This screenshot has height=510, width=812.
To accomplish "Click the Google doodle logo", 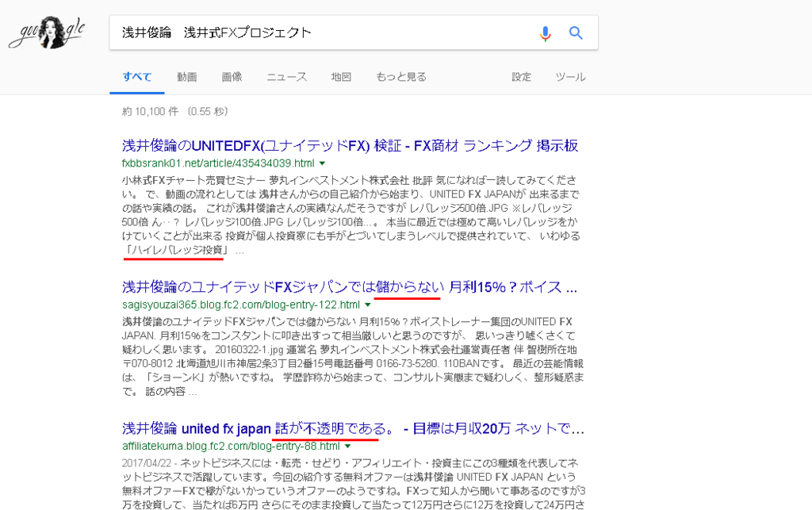I will point(47,32).
